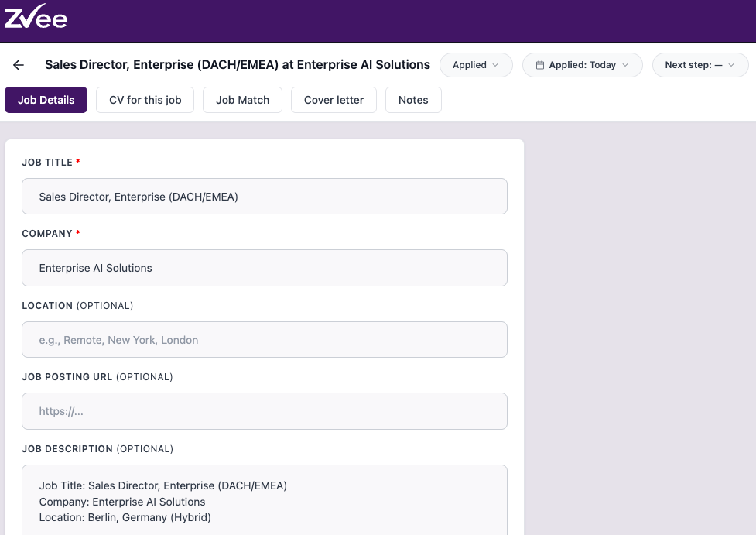Click the JOB TITLE field label
Image resolution: width=756 pixels, height=535 pixels.
47,163
